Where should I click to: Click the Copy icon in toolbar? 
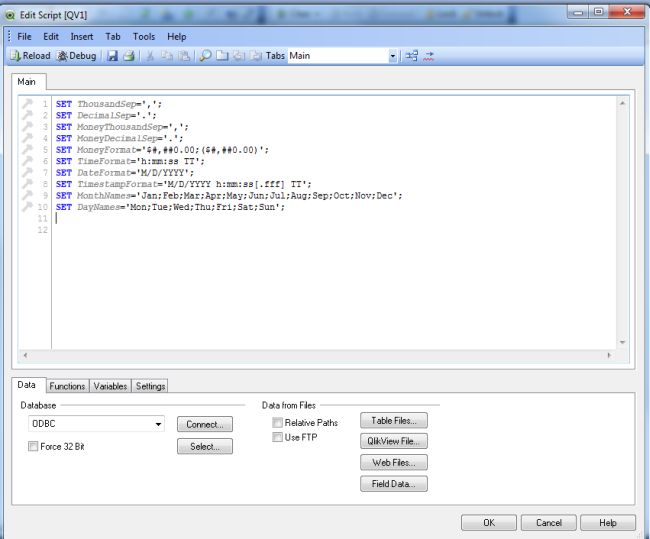(167, 56)
